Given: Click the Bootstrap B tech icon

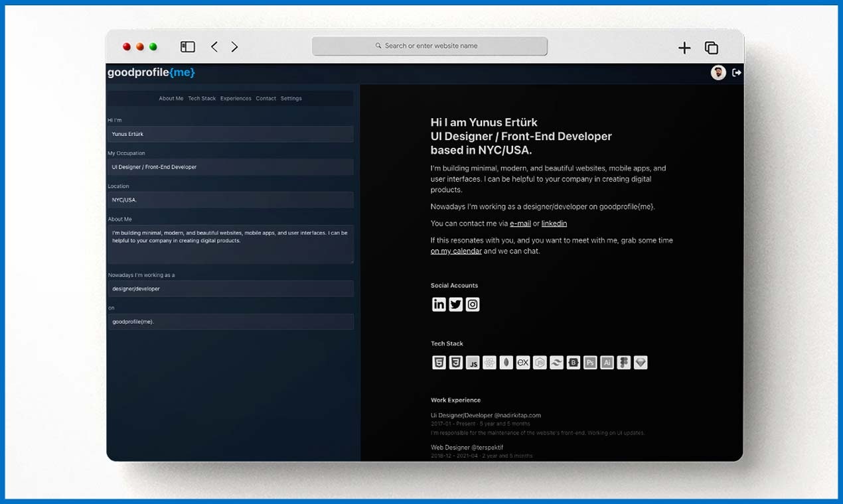Looking at the screenshot, I should (574, 363).
